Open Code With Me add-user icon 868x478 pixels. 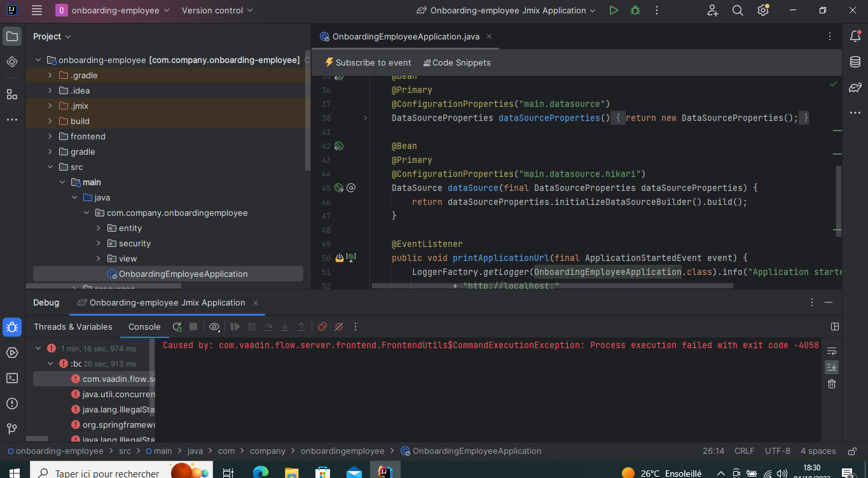click(713, 10)
